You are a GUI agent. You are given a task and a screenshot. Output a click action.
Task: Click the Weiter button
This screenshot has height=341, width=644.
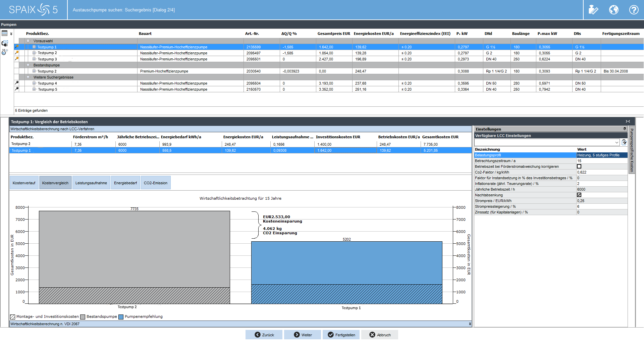tap(303, 335)
